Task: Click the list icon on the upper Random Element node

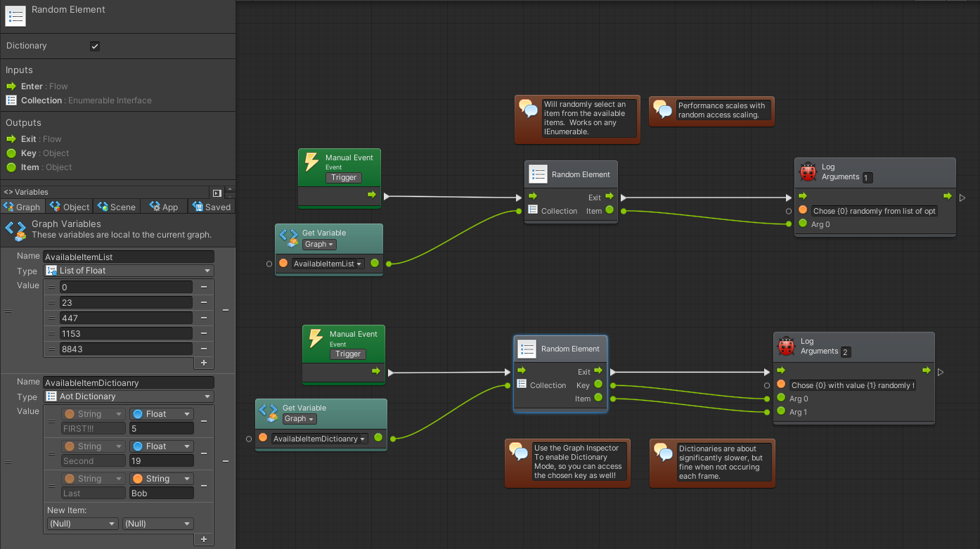Action: click(538, 174)
